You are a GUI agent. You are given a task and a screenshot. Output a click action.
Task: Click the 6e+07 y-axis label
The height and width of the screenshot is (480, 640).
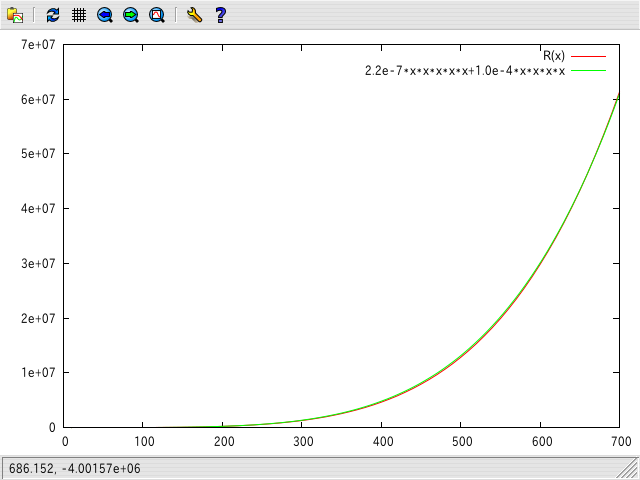[38, 99]
